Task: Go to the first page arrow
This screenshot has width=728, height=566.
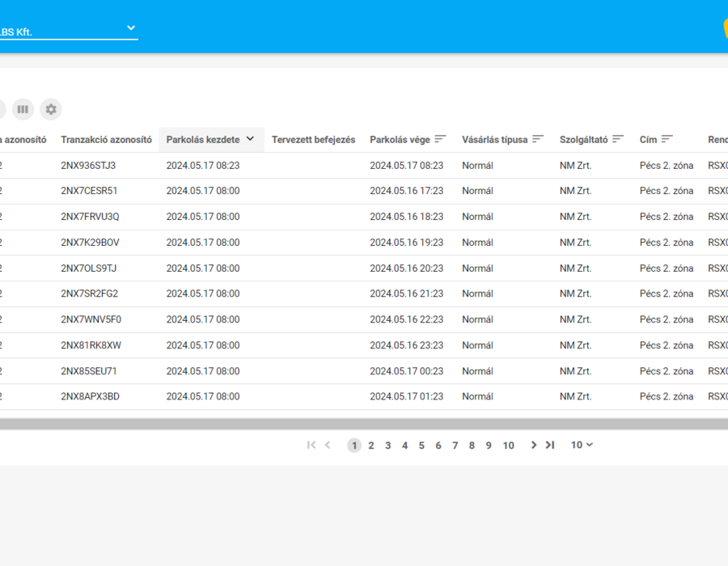Action: (x=311, y=446)
